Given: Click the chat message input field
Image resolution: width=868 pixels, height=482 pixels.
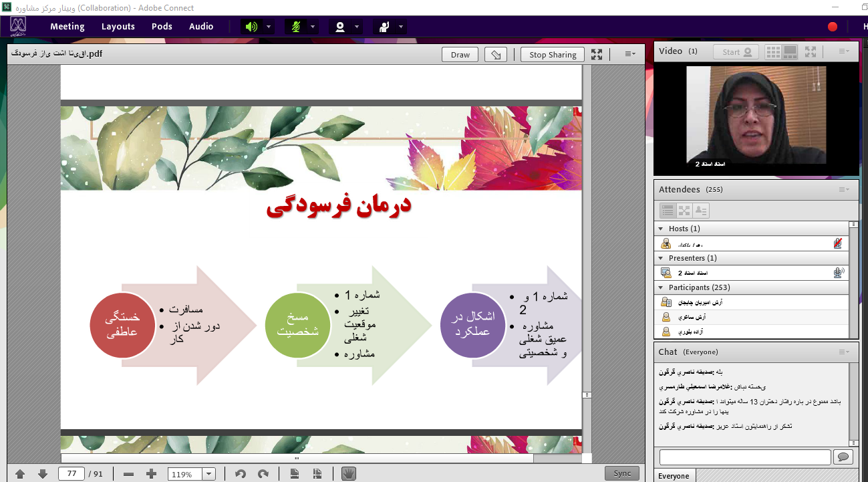Looking at the screenshot, I should (744, 457).
